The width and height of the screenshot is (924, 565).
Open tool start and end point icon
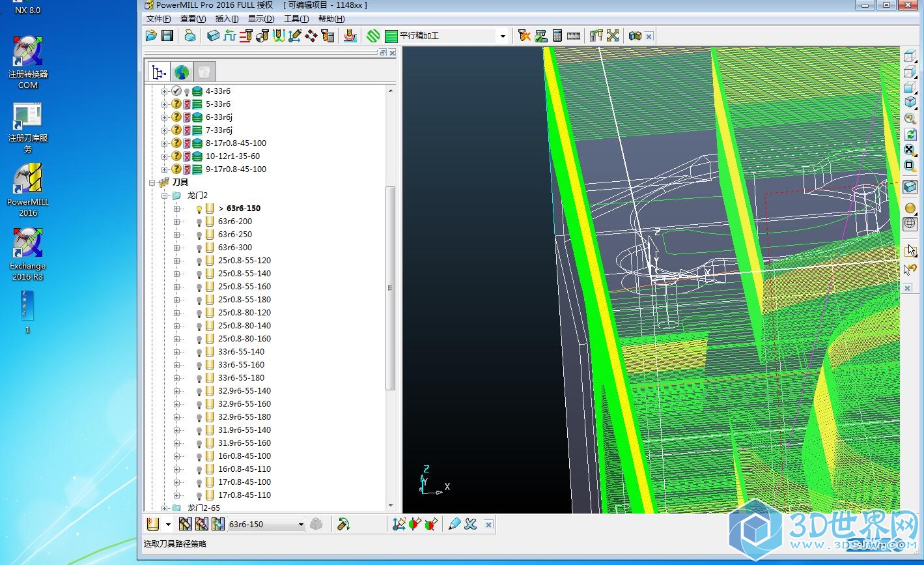(x=262, y=36)
